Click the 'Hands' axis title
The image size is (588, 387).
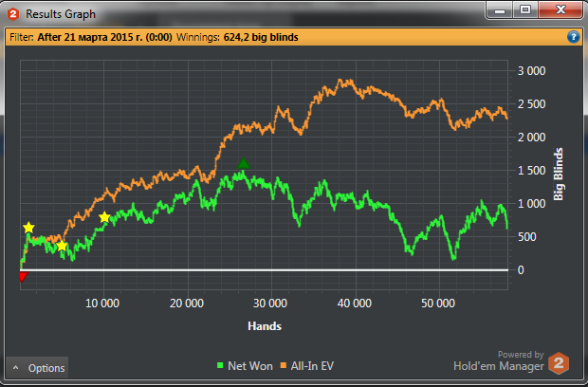[x=265, y=326]
